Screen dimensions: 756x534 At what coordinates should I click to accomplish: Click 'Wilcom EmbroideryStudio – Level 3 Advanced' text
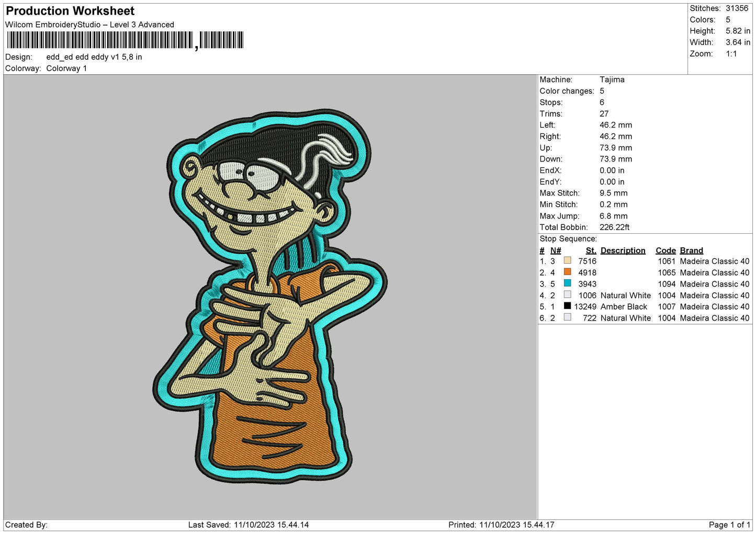[89, 25]
